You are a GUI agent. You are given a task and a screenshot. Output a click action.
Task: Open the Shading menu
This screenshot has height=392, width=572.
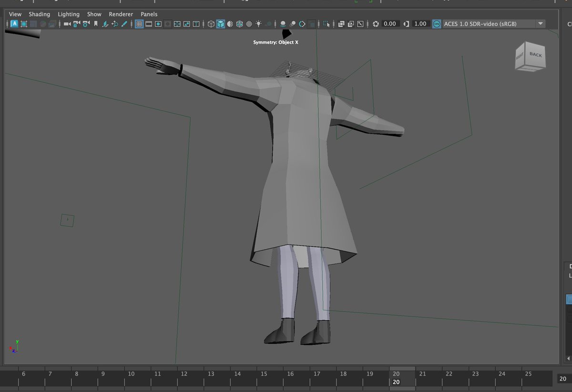point(40,14)
